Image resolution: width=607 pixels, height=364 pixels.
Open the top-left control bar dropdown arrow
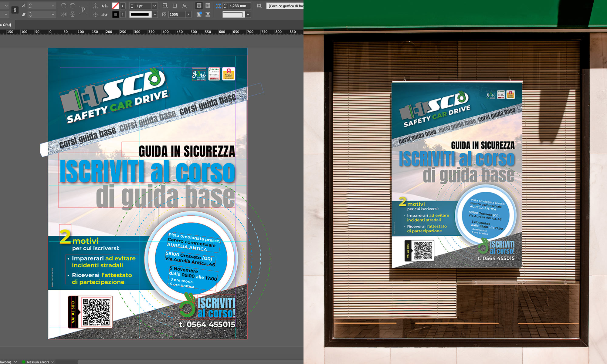(6, 6)
